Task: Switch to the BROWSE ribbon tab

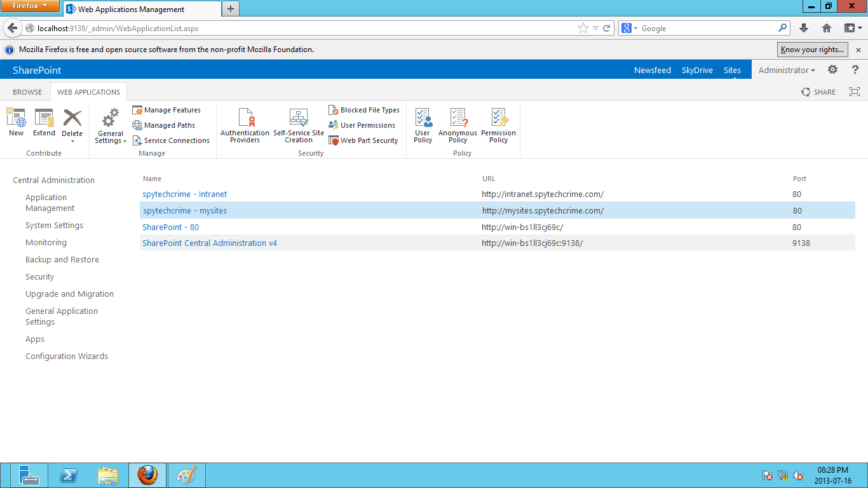Action: click(27, 92)
